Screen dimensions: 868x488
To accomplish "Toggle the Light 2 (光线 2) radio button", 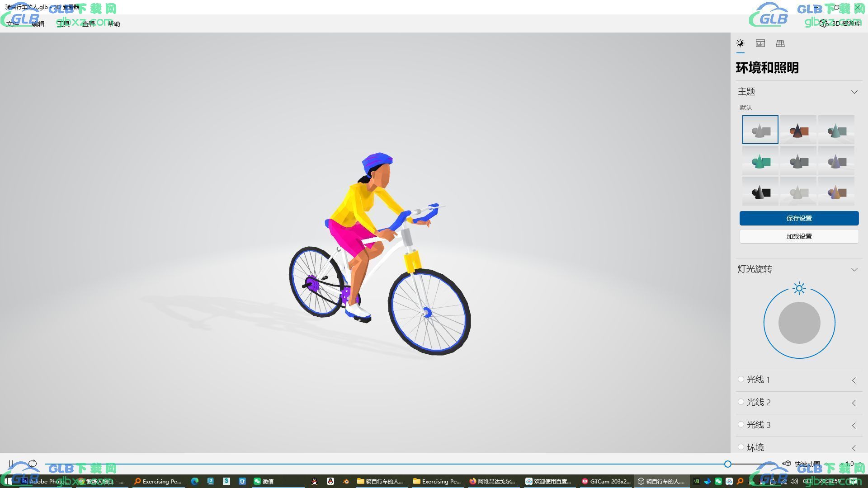I will click(x=741, y=402).
